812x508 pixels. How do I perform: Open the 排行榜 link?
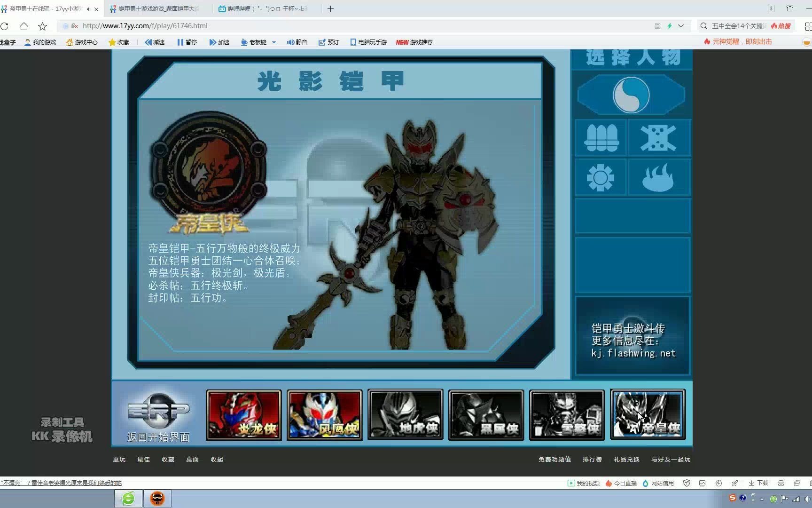(x=592, y=459)
